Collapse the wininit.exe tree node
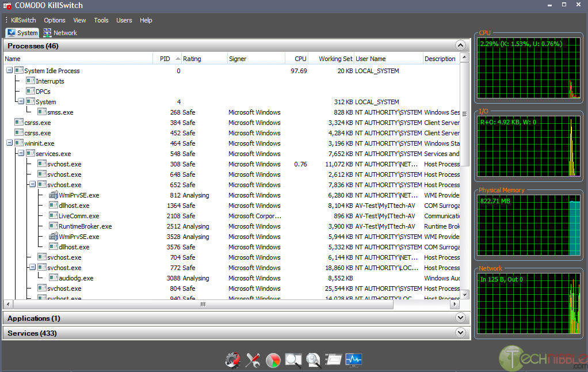The image size is (588, 372). pos(9,143)
